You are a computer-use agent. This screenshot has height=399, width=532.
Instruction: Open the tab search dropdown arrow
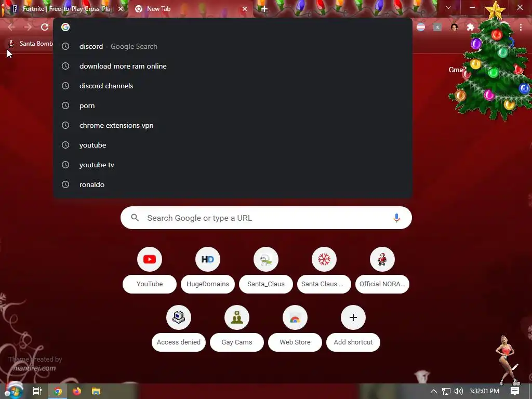click(x=448, y=7)
